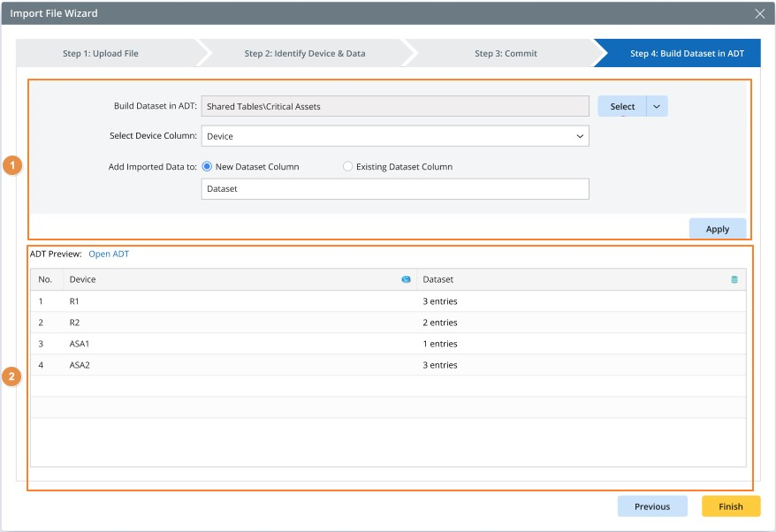Click the Apply button
The height and width of the screenshot is (532, 776).
pos(718,229)
